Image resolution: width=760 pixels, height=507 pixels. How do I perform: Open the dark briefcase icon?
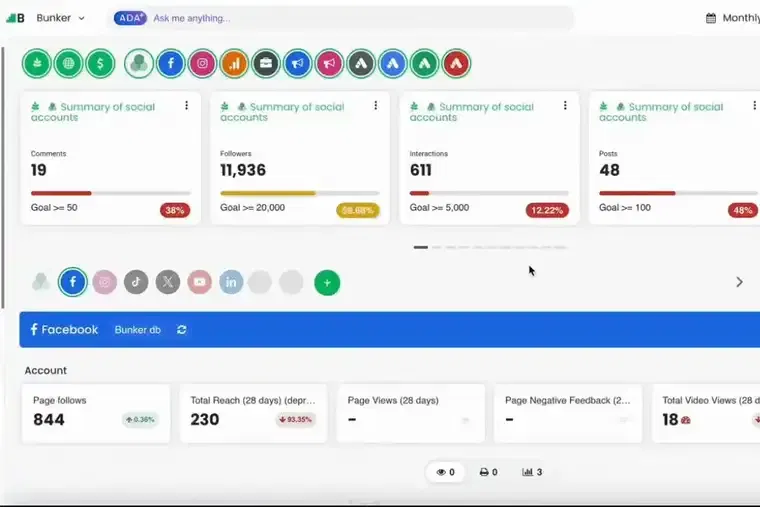click(x=266, y=63)
